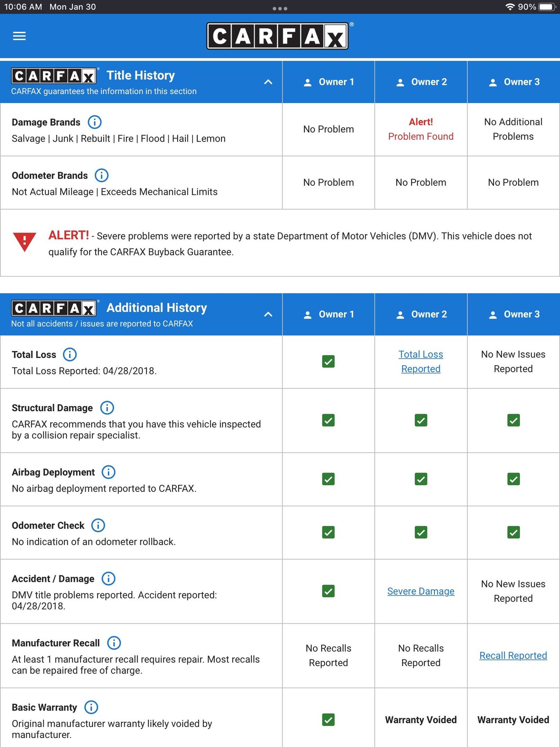Tap Damage Brands No Problem for Owner 1

pyautogui.click(x=329, y=129)
